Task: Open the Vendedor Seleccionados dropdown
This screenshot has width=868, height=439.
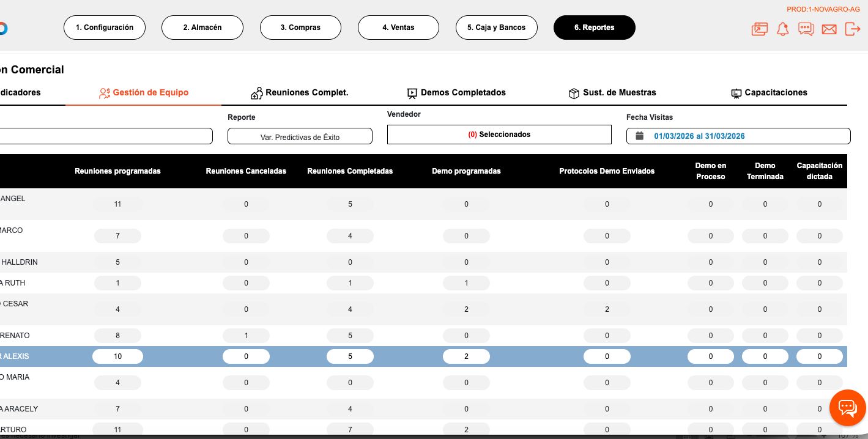Action: click(x=499, y=135)
